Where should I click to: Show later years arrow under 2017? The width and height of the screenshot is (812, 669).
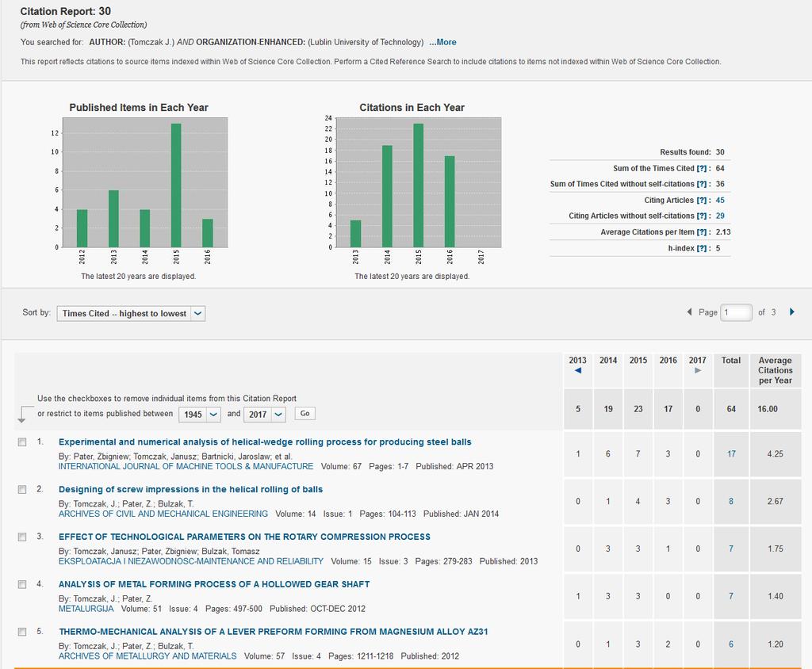tap(698, 371)
